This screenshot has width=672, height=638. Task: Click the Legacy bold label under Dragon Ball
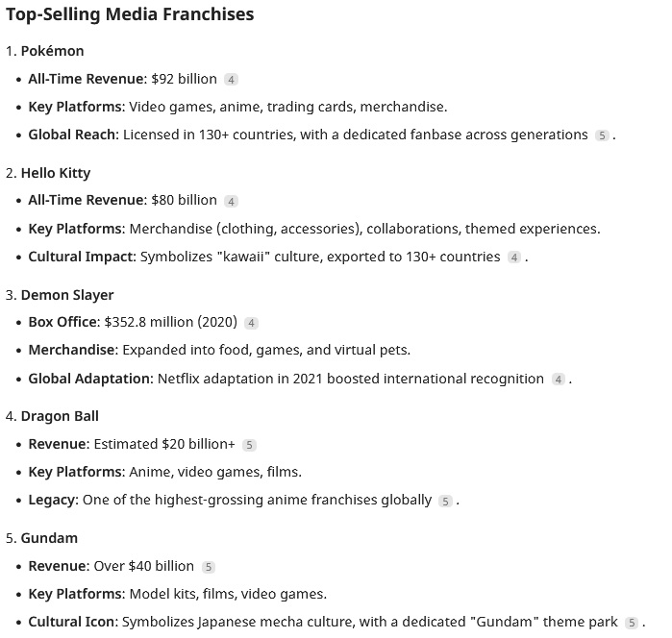pos(54,500)
